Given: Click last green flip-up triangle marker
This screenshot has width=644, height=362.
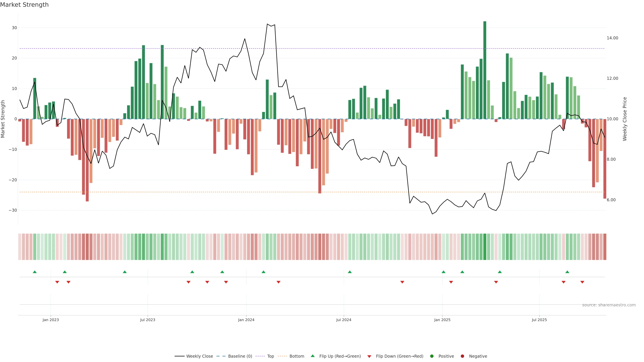Looking at the screenshot, I should [x=567, y=272].
